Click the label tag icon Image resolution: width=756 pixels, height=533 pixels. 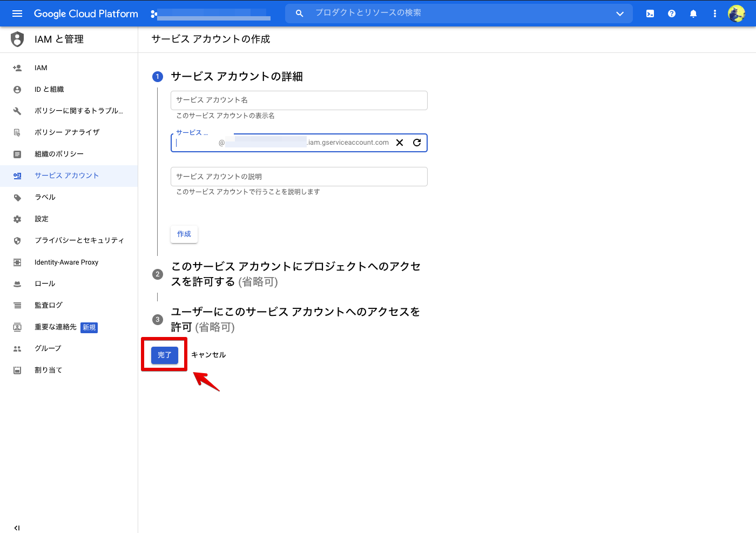tap(17, 198)
